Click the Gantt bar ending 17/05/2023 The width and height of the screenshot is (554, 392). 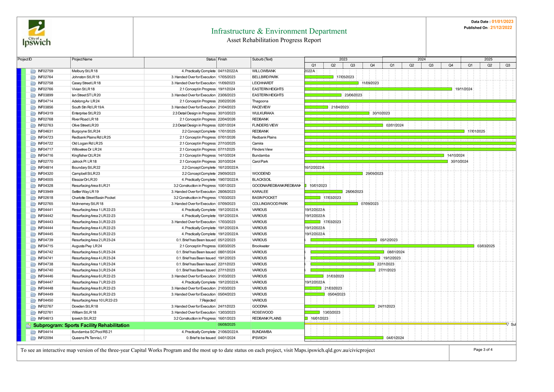tap(319, 77)
